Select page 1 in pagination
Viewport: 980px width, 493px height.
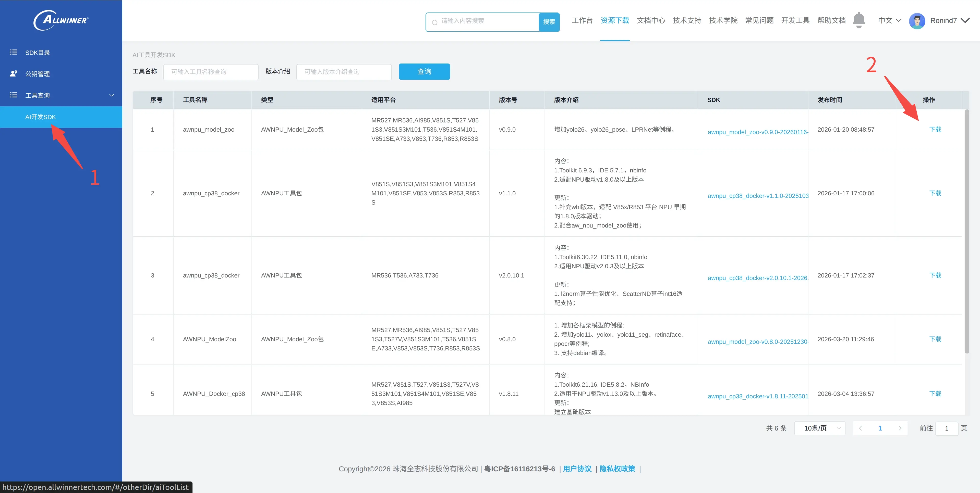880,428
